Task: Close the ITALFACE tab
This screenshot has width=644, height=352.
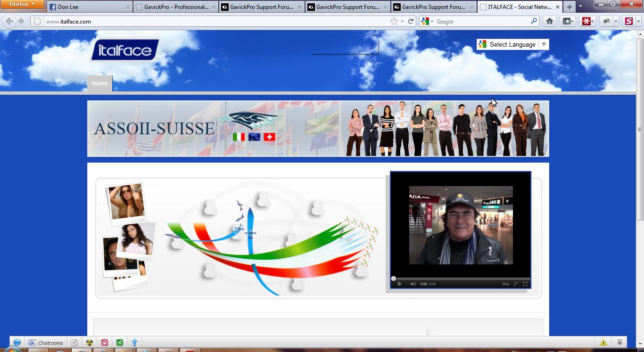Action: tap(558, 7)
